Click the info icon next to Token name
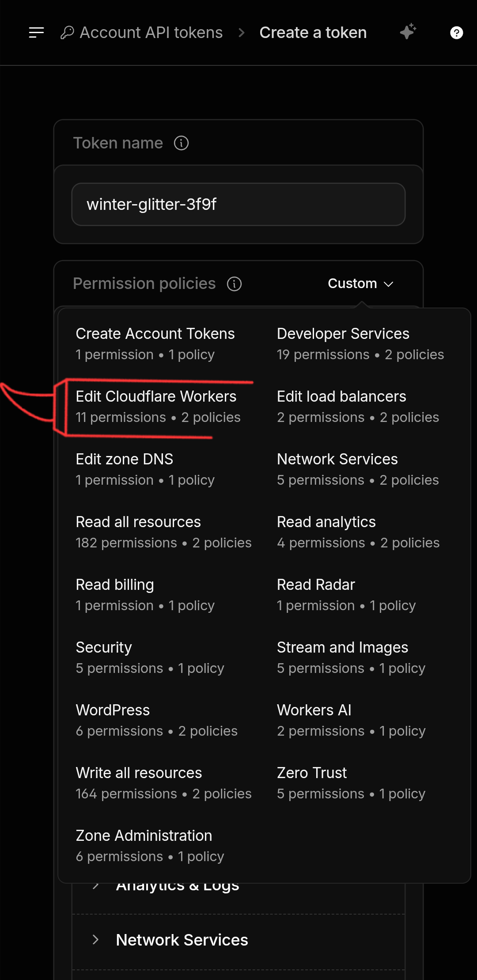The image size is (477, 980). click(181, 143)
